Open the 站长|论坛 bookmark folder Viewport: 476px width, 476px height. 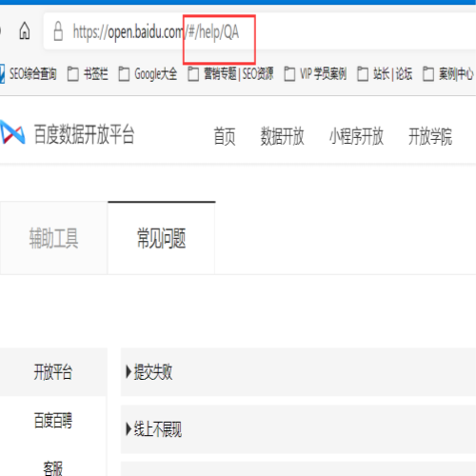pos(385,74)
